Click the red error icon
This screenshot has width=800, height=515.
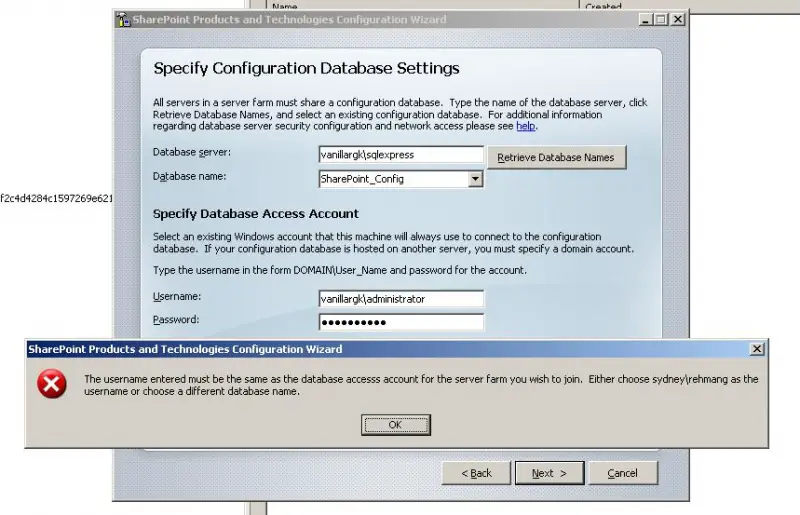pos(52,384)
